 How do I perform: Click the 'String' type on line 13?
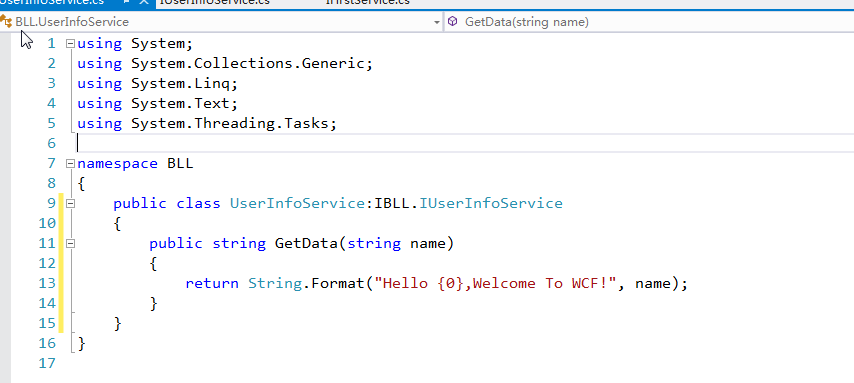coord(274,283)
